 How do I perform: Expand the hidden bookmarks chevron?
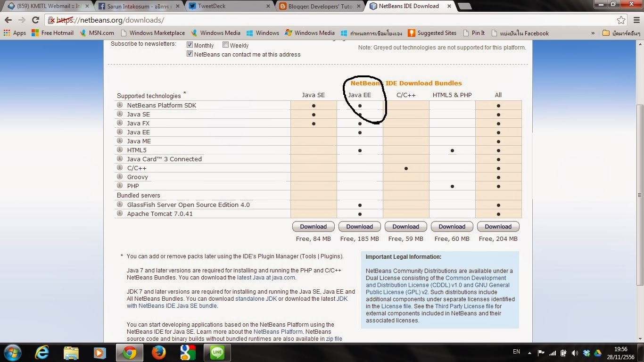[x=594, y=33]
